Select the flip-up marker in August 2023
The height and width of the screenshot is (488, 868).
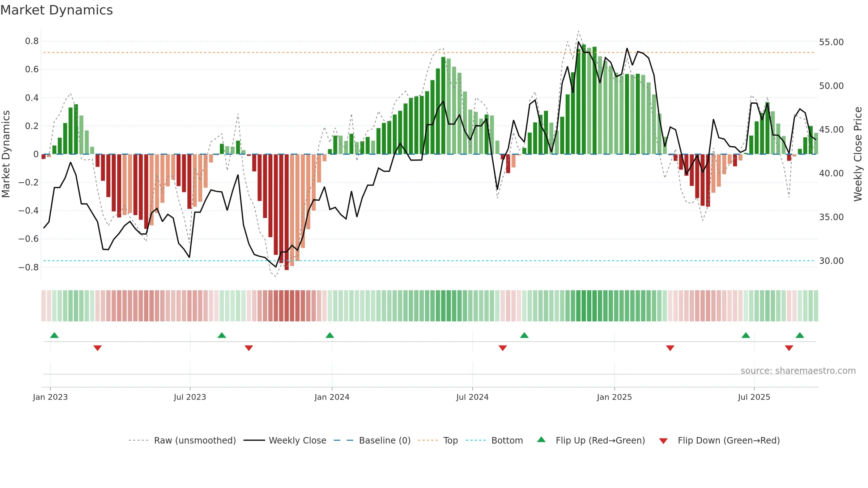(222, 335)
